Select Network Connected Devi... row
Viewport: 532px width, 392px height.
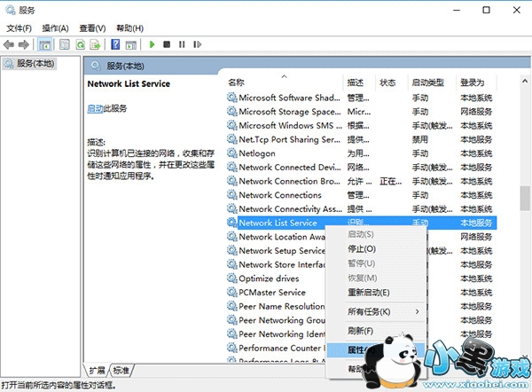(362, 168)
